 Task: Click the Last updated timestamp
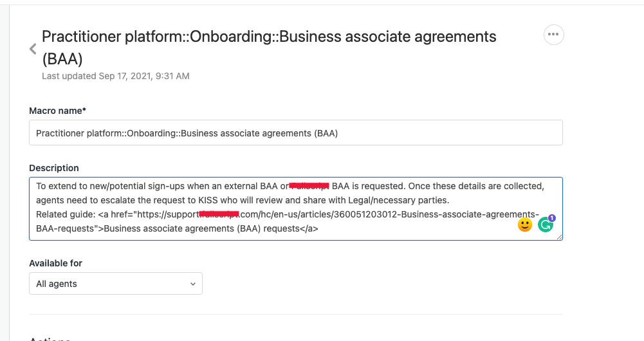[116, 76]
